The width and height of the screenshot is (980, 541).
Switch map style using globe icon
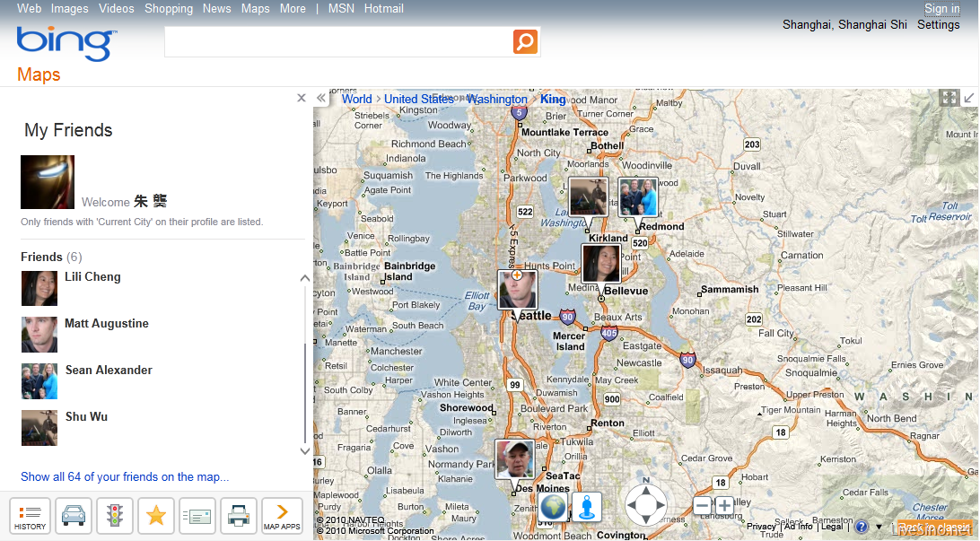coord(553,507)
